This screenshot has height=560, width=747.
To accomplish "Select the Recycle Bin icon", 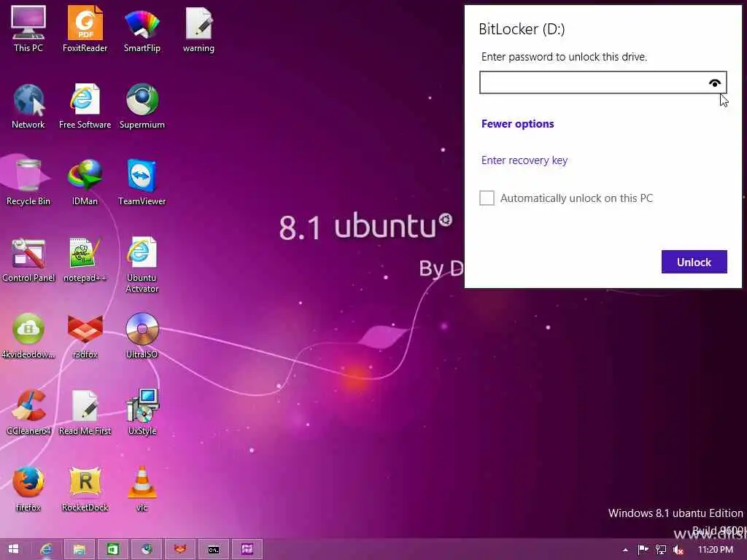I will [x=28, y=182].
